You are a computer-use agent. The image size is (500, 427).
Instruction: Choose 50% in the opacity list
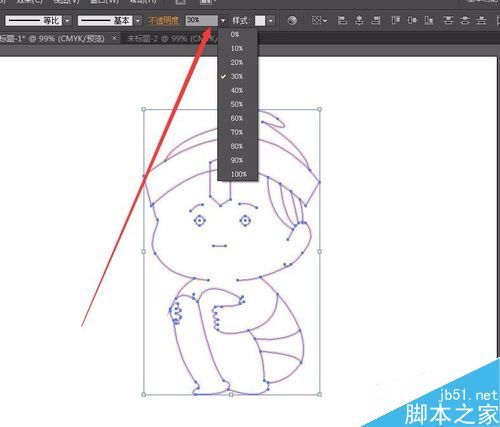[238, 104]
